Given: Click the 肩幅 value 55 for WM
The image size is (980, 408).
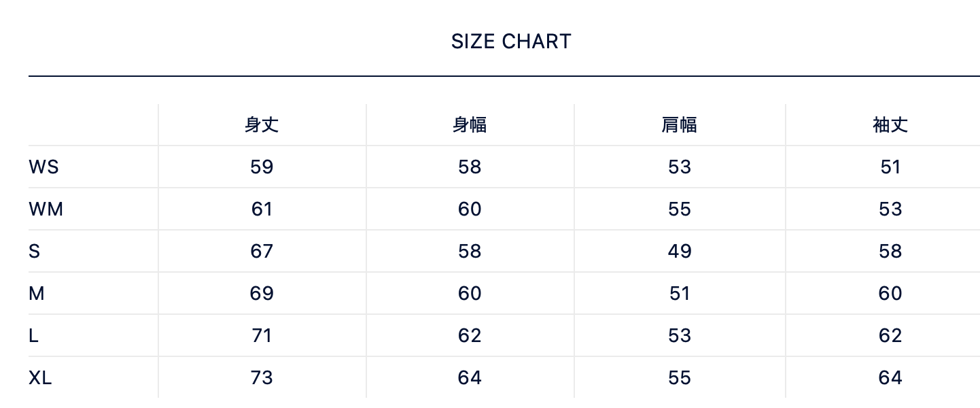Looking at the screenshot, I should pos(679,209).
